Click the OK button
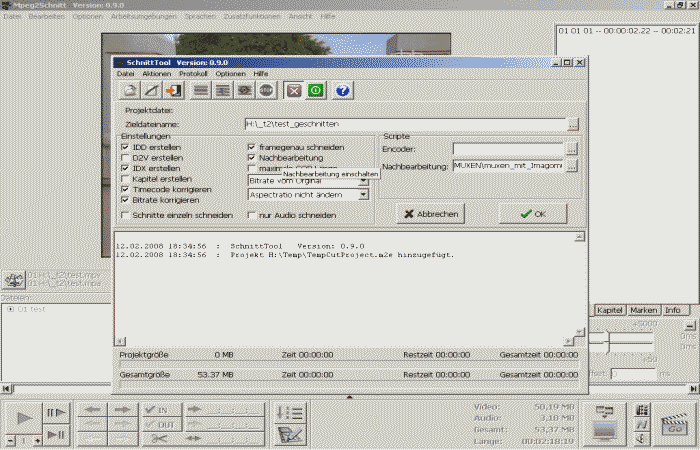Screen dimensions: 700x450 532,214
